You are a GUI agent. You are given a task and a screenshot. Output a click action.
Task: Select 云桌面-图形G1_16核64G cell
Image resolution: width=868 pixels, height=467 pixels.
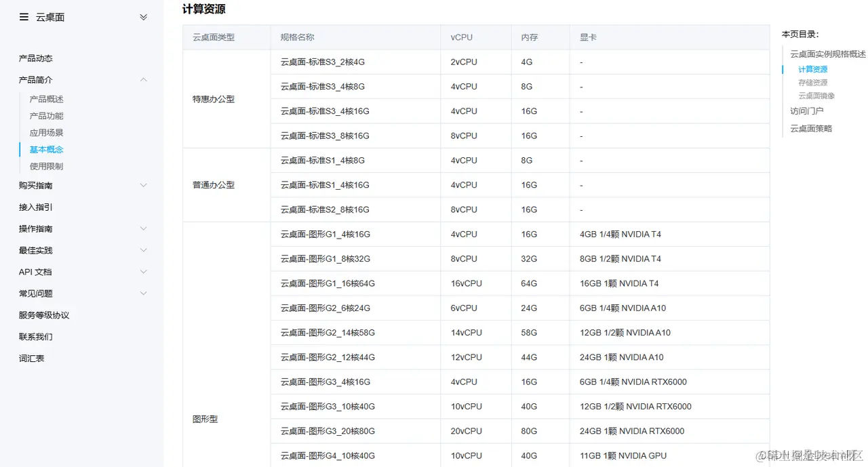[x=356, y=283]
